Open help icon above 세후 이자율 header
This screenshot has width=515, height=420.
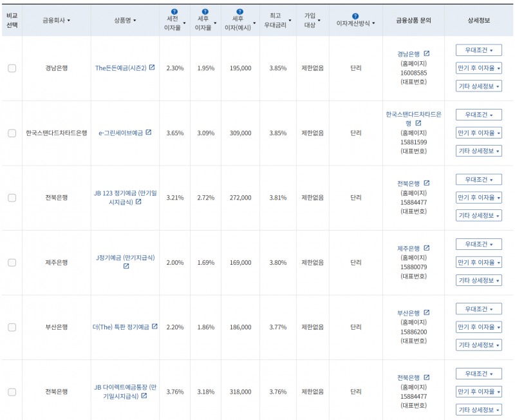[205, 12]
